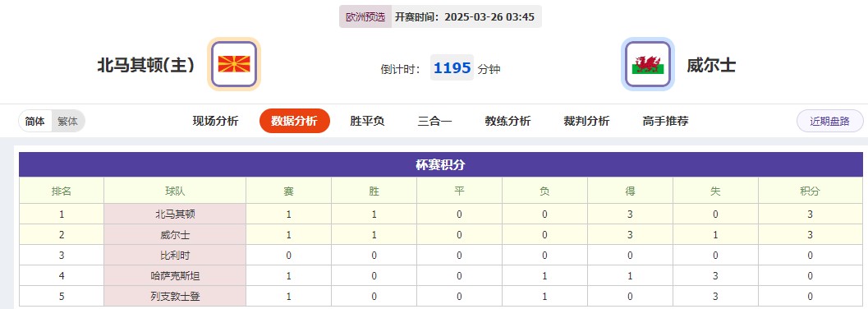
Task: Click 威尔士 row's goals conceded value 1
Action: click(x=715, y=235)
